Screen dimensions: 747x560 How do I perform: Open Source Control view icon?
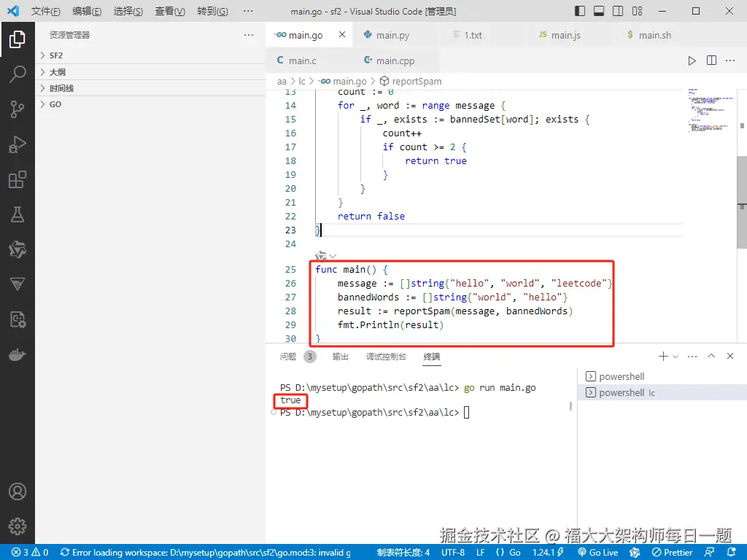tap(18, 109)
